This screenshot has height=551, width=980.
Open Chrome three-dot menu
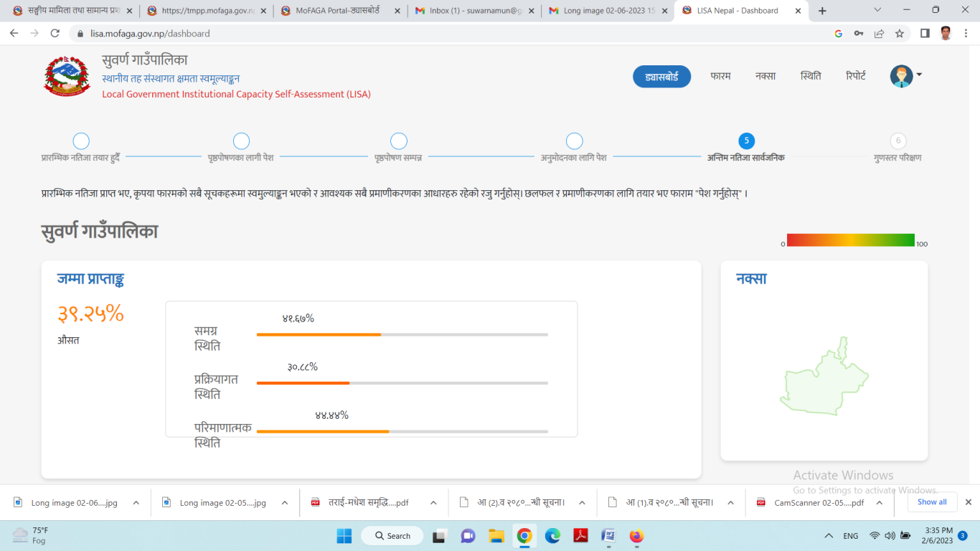(x=966, y=33)
